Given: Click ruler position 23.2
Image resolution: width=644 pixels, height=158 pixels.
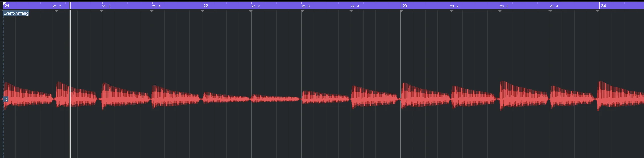Looking at the screenshot, I should click(454, 6).
